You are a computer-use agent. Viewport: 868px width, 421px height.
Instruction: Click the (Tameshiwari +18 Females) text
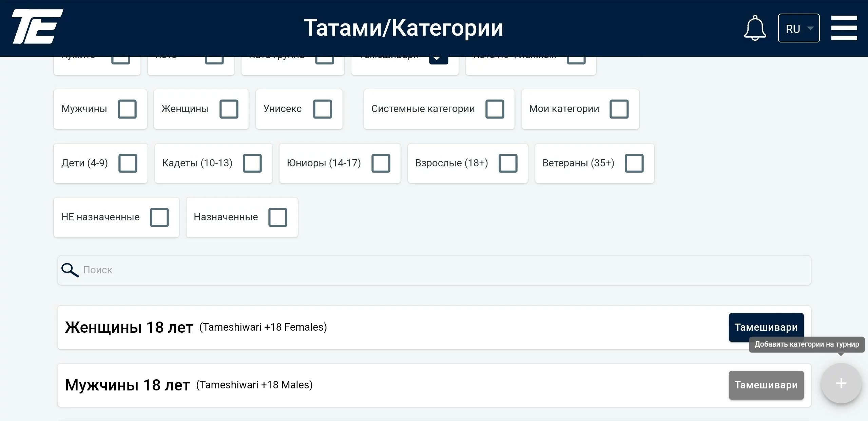click(x=263, y=327)
